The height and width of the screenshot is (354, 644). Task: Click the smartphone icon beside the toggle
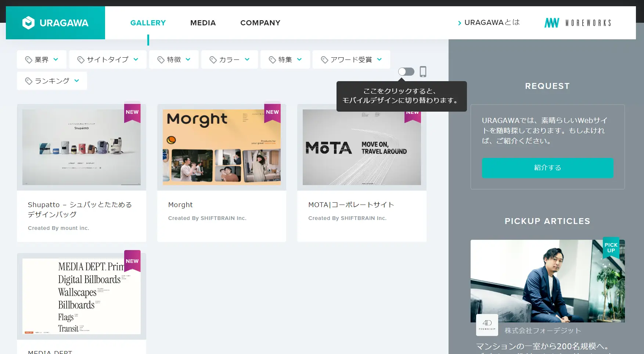(x=423, y=72)
